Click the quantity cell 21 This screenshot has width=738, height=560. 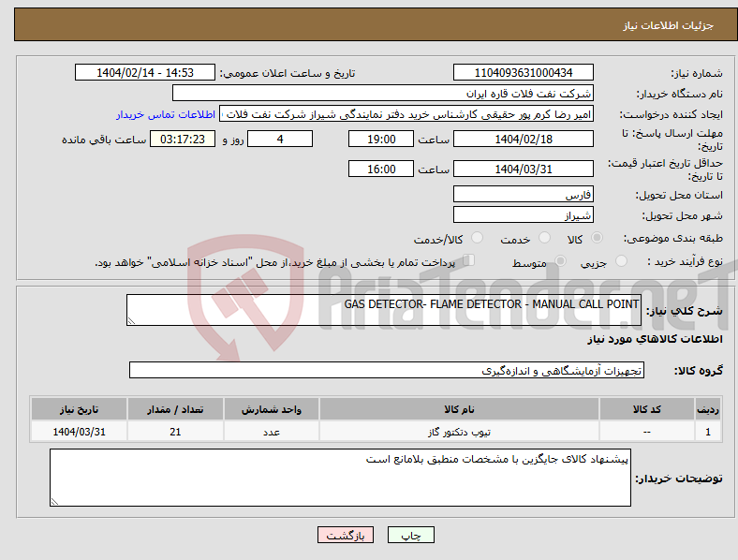coord(175,432)
